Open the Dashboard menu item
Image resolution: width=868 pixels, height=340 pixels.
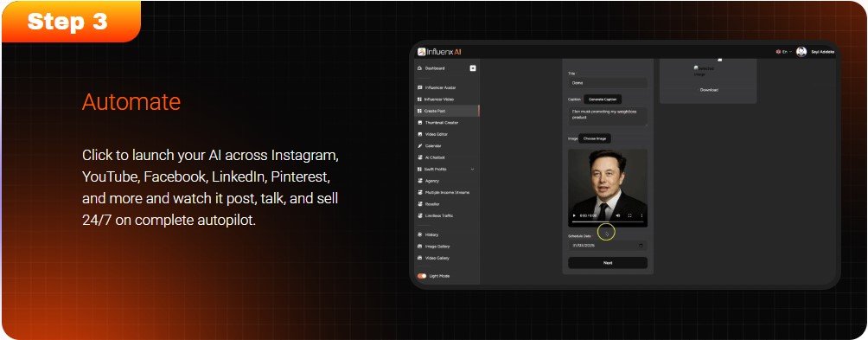(x=431, y=68)
